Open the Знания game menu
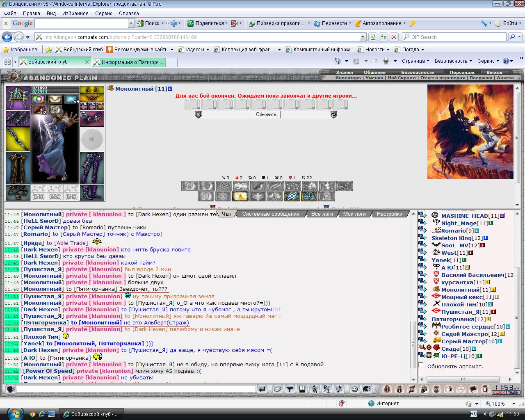 [x=345, y=72]
